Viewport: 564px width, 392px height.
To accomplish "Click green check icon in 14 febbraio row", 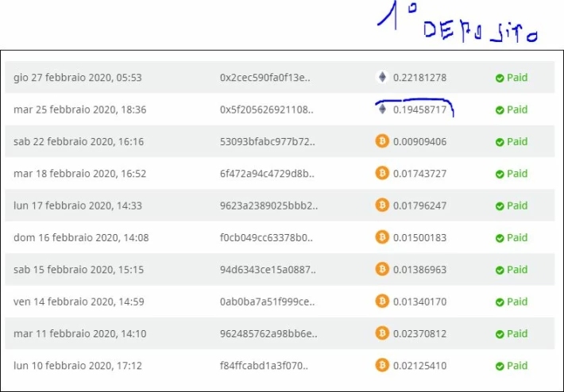I will (500, 302).
